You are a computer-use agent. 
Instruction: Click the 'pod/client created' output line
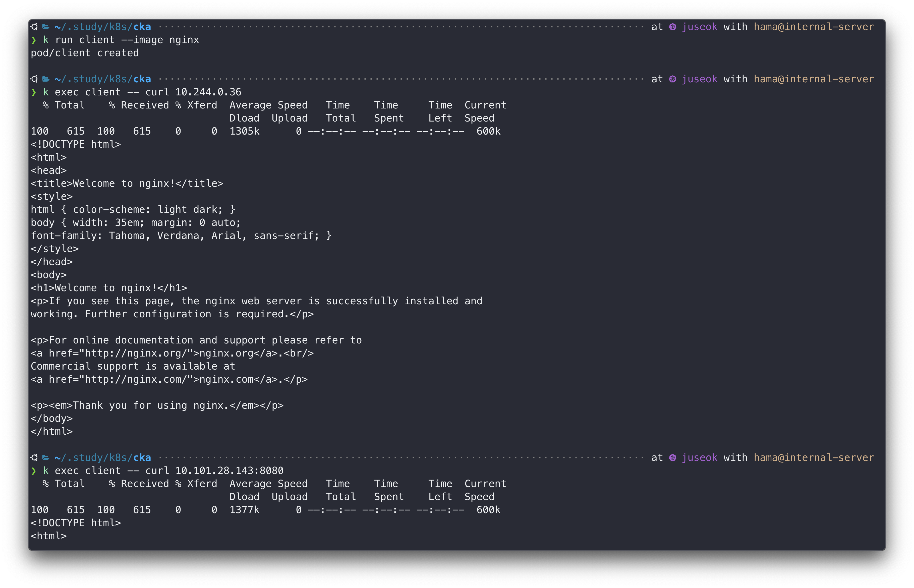(x=85, y=53)
